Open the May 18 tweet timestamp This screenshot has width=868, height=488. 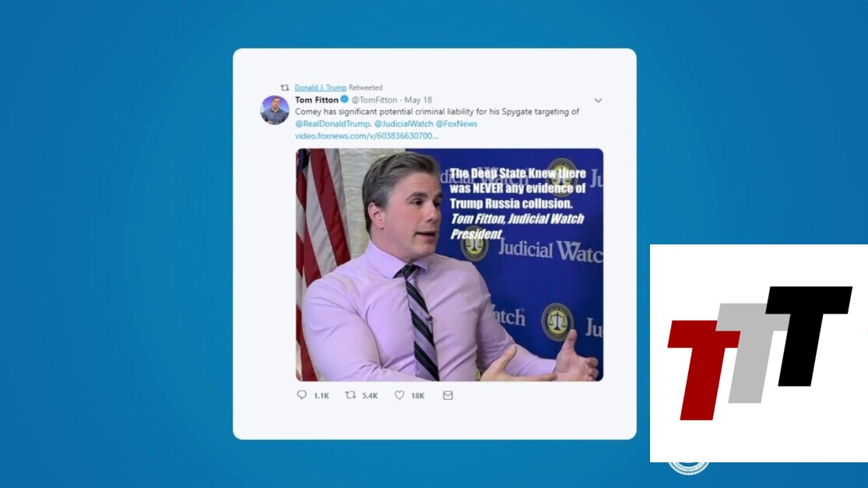[418, 100]
